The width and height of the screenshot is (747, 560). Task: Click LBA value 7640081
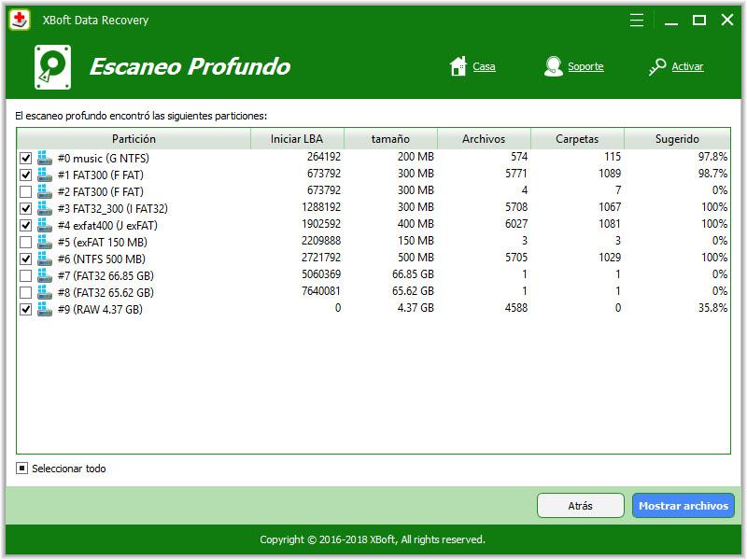click(321, 291)
